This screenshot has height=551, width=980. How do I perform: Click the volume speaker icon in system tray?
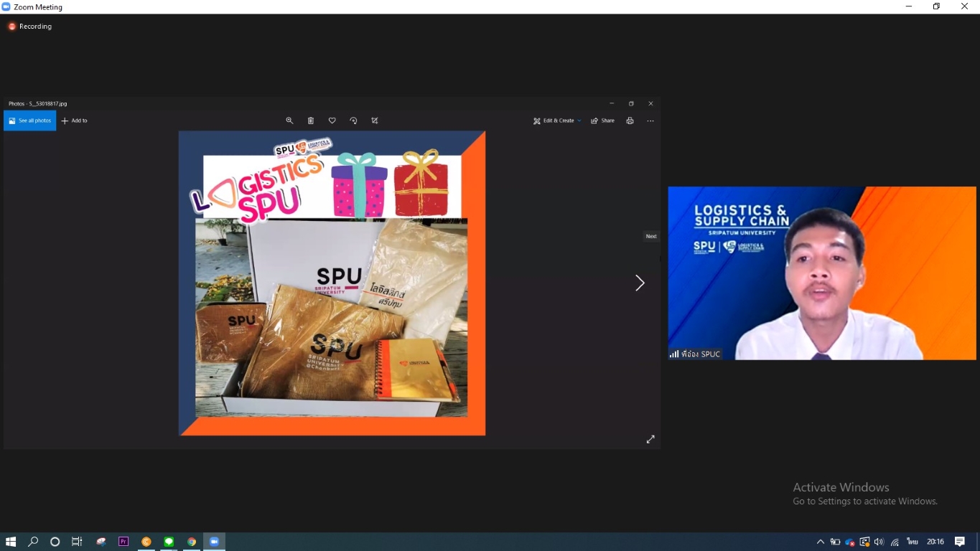879,542
